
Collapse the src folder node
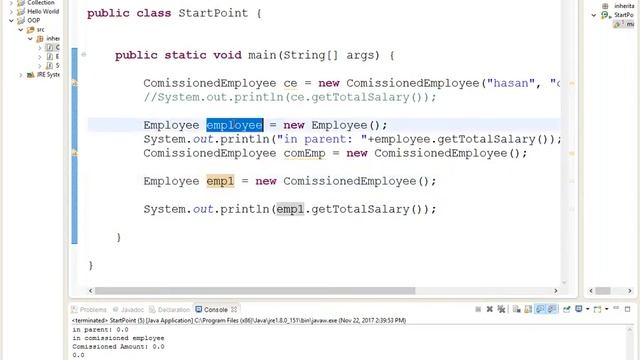tap(21, 29)
